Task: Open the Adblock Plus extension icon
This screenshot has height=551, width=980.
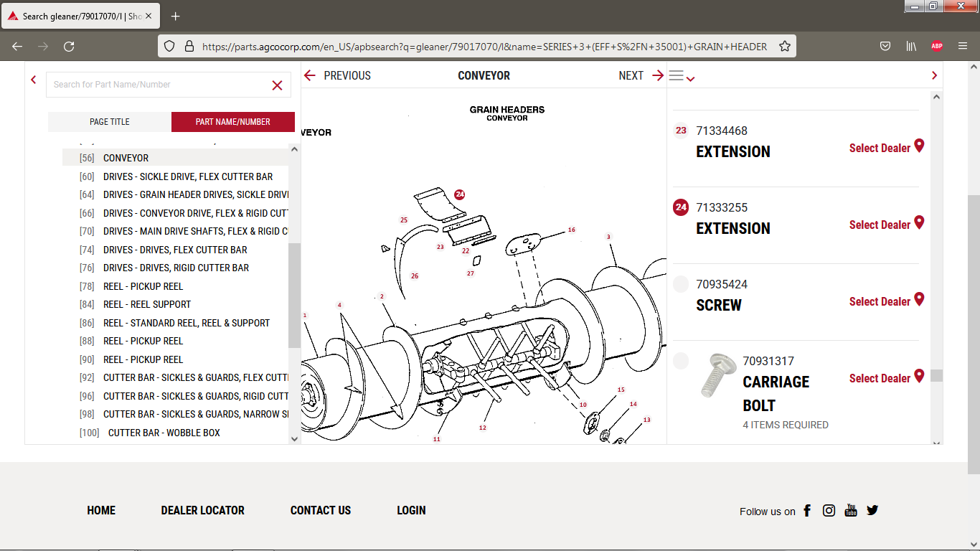Action: click(936, 46)
